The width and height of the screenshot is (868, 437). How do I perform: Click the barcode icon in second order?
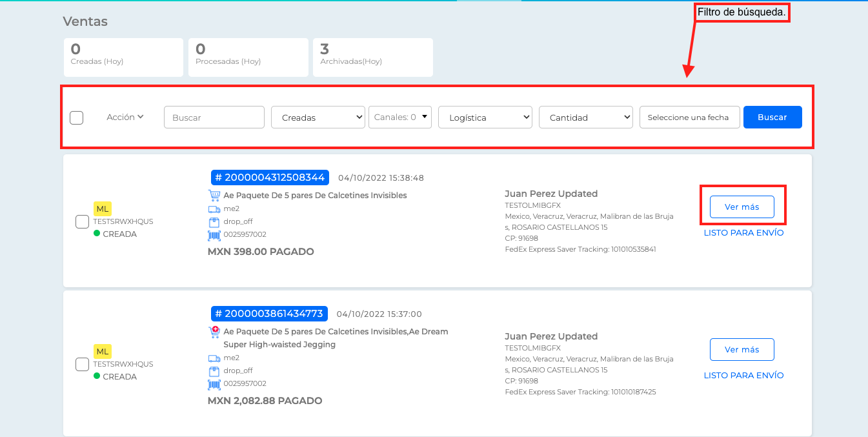[214, 384]
